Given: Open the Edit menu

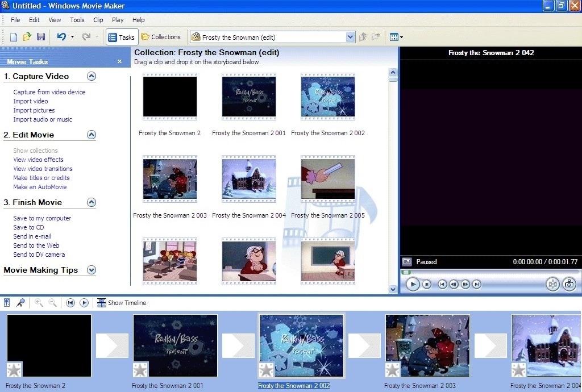Looking at the screenshot, I should pyautogui.click(x=34, y=20).
